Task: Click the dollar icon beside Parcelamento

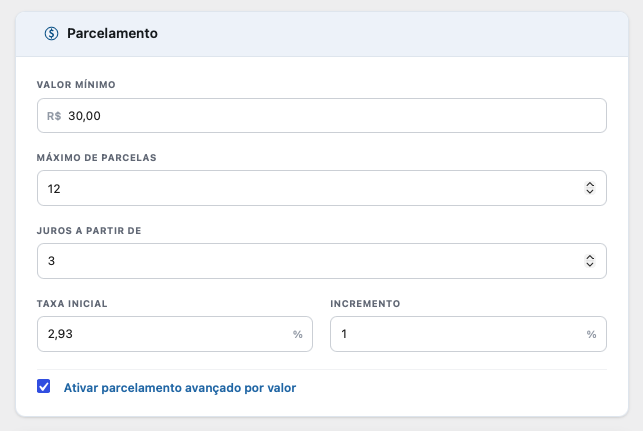Action: (51, 33)
